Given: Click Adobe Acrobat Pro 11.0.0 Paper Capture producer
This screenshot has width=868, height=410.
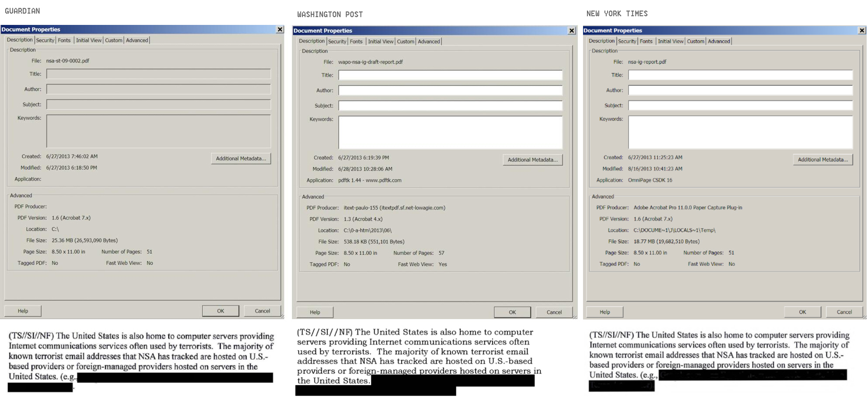Looking at the screenshot, I should pos(688,208).
